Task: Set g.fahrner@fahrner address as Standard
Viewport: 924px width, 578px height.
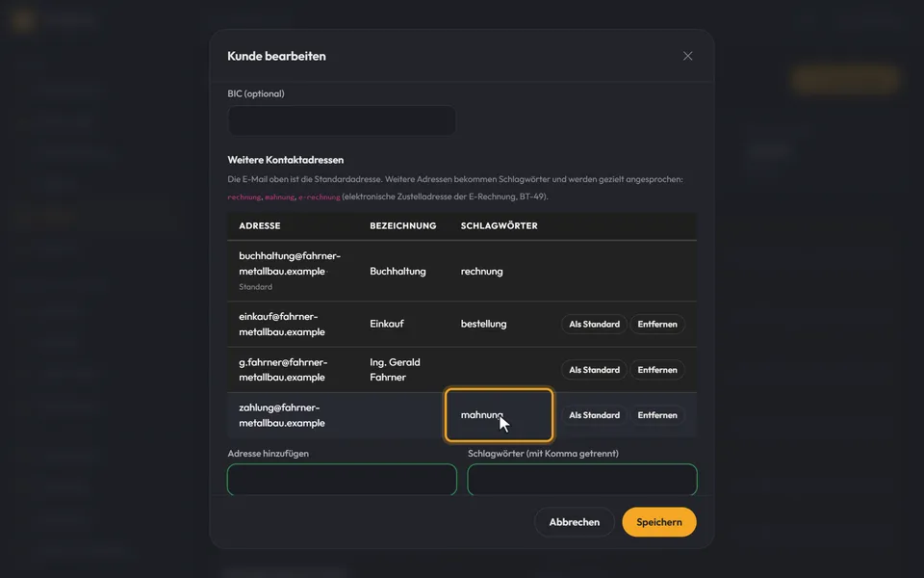Action: (594, 370)
